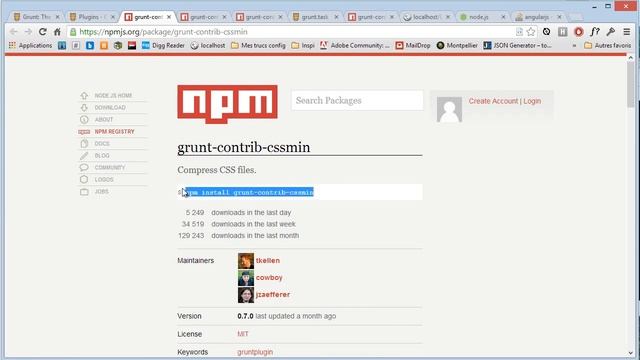Open the MailDrop bookmark
The width and height of the screenshot is (640, 360).
point(413,46)
